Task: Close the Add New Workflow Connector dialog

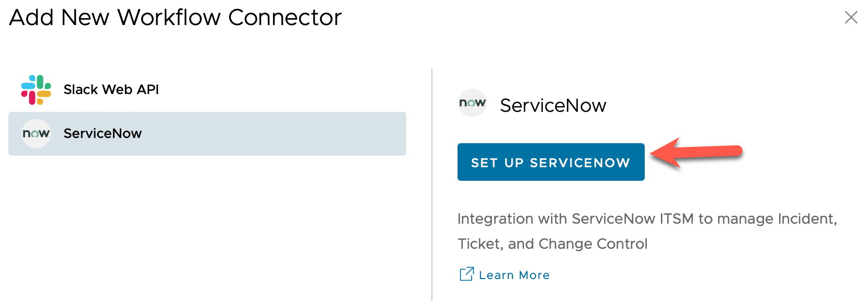Action: (x=851, y=18)
